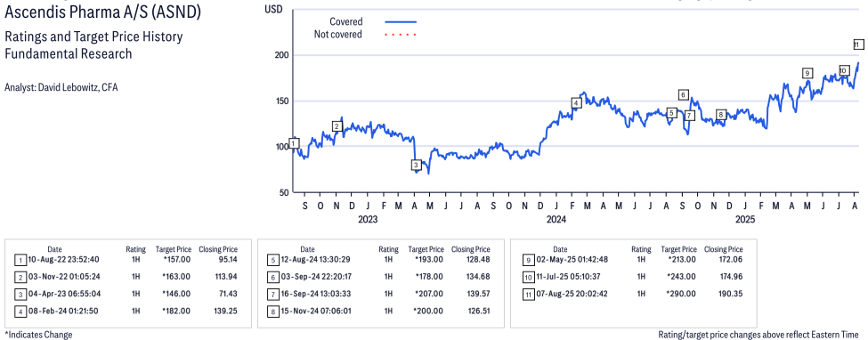
Task: Click closing price 95.14
Action: (x=228, y=259)
